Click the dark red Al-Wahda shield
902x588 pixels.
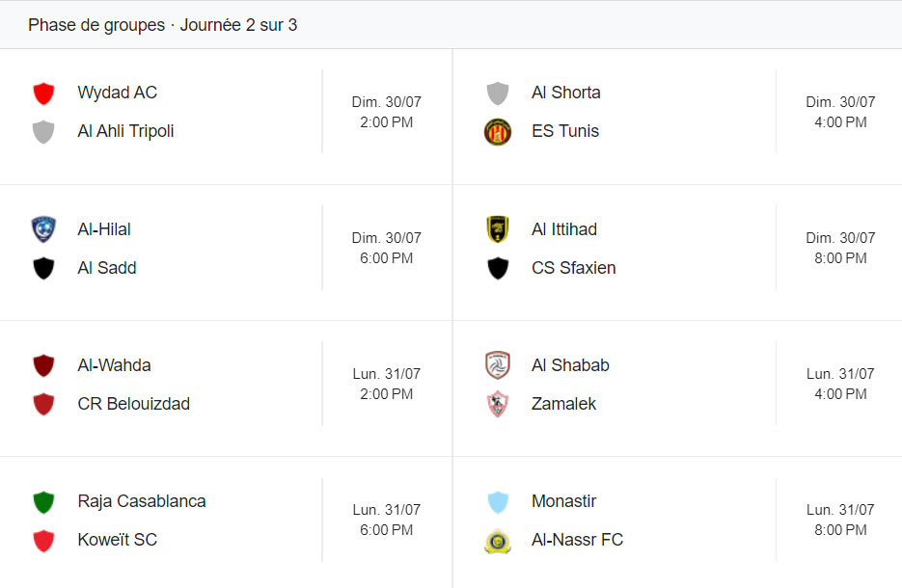coord(43,366)
